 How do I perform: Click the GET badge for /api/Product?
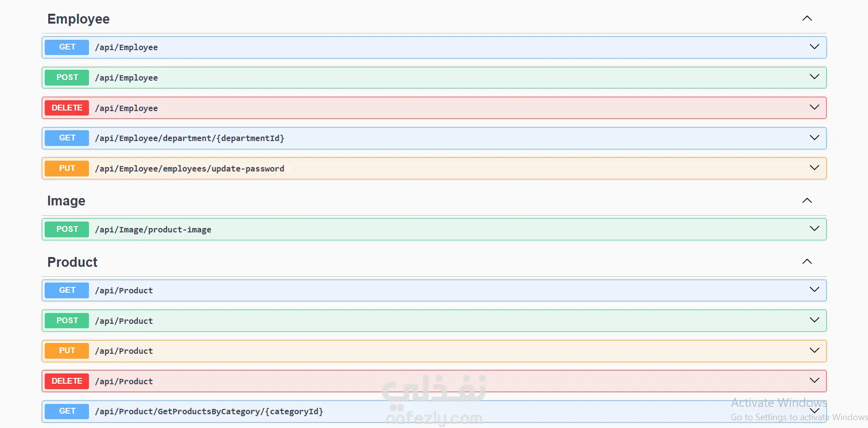click(67, 290)
